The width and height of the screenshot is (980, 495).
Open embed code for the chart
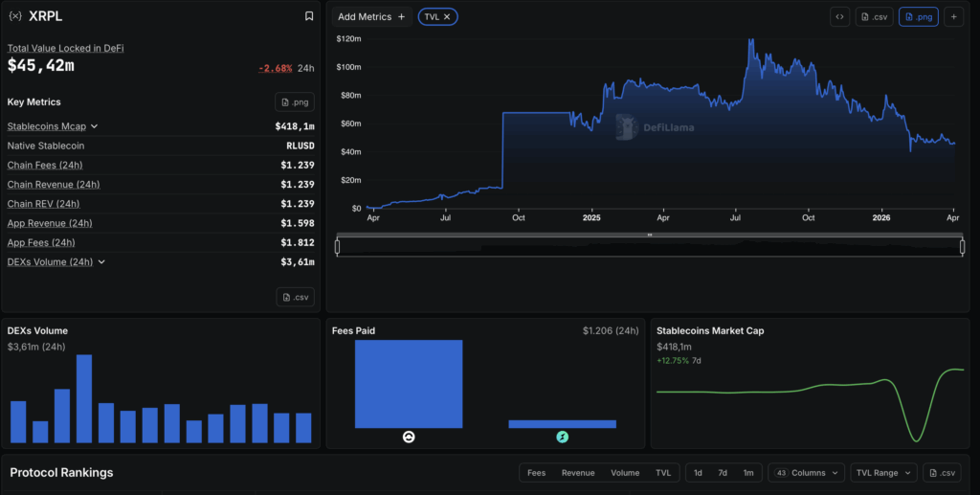(839, 17)
